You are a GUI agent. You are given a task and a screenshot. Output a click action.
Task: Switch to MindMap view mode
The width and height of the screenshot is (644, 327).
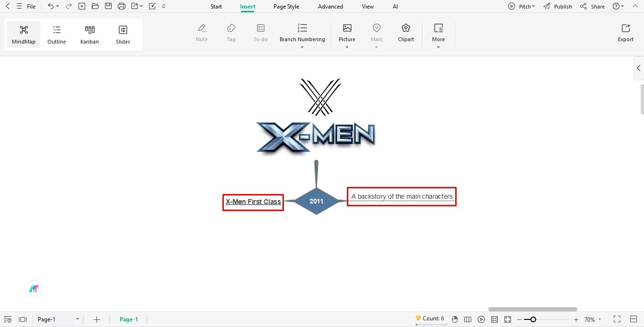pos(24,35)
